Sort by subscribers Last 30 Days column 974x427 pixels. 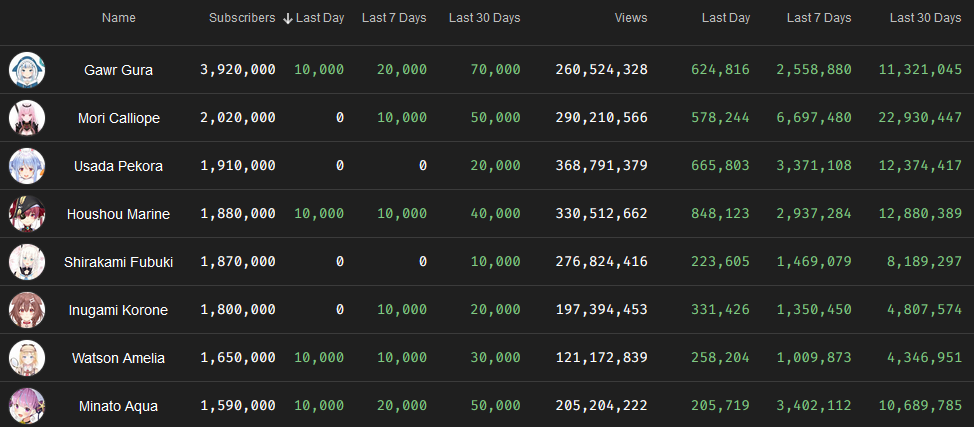coord(485,18)
